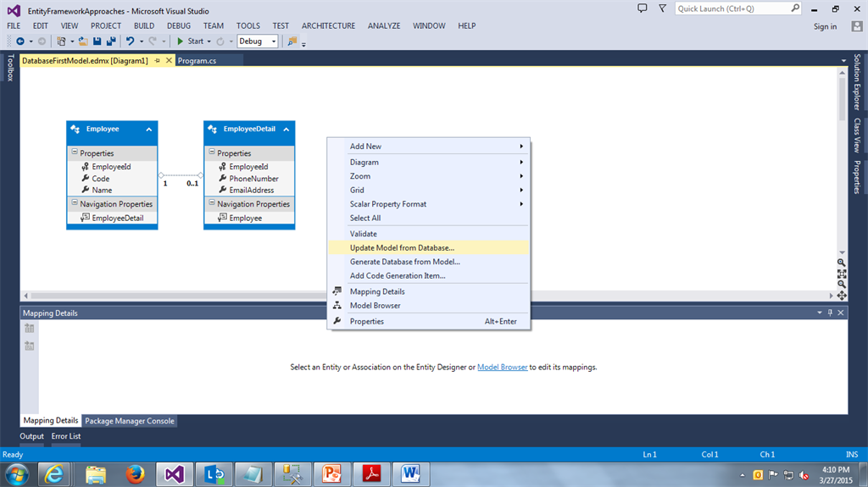Click the designer vertical scrollbar thumb
The width and height of the screenshot is (868, 487).
coord(842,98)
